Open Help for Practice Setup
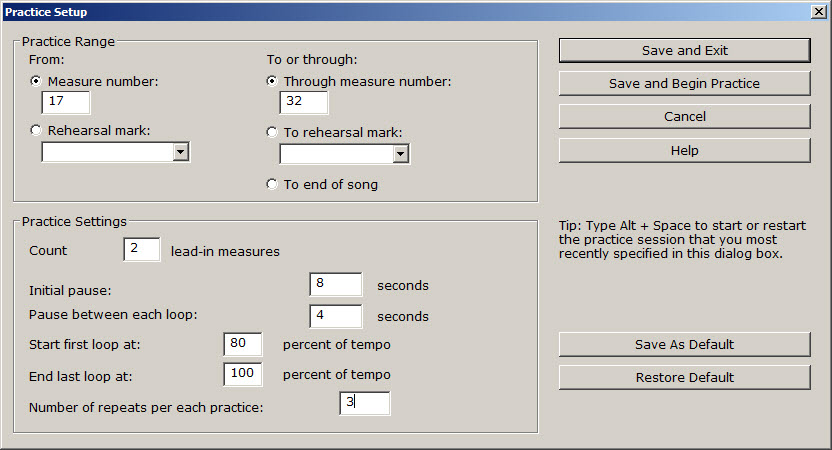832x450 pixels. click(x=684, y=150)
